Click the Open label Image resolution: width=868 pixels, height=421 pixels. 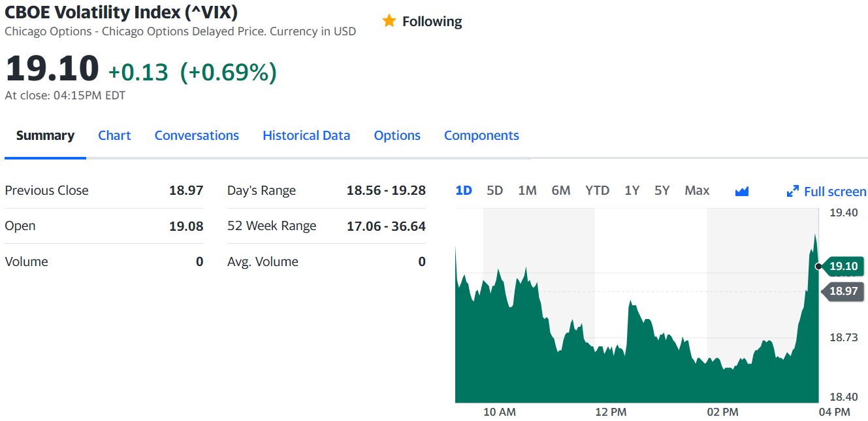point(20,226)
